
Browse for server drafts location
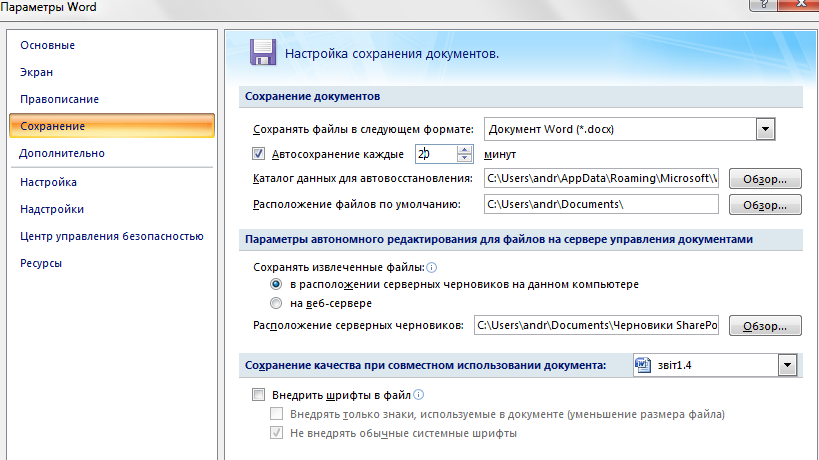(765, 326)
